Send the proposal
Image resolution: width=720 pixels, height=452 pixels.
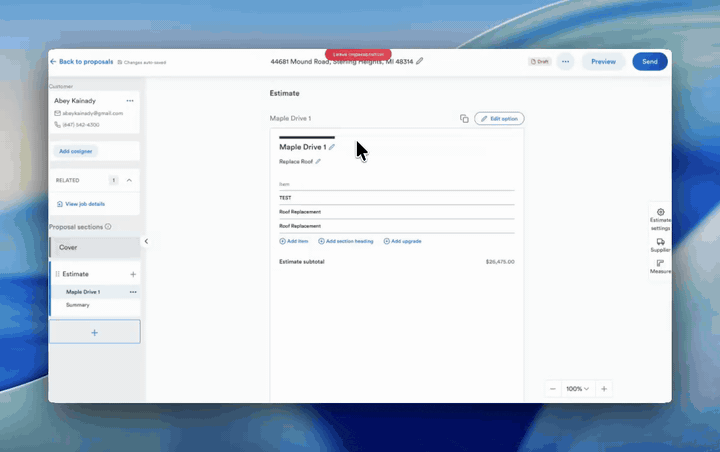click(650, 62)
